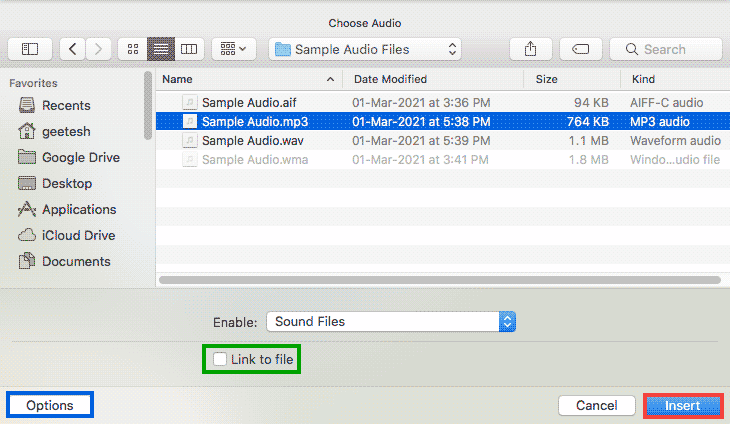This screenshot has height=424, width=730.
Task: Open the item grouping dropdown
Action: (234, 49)
